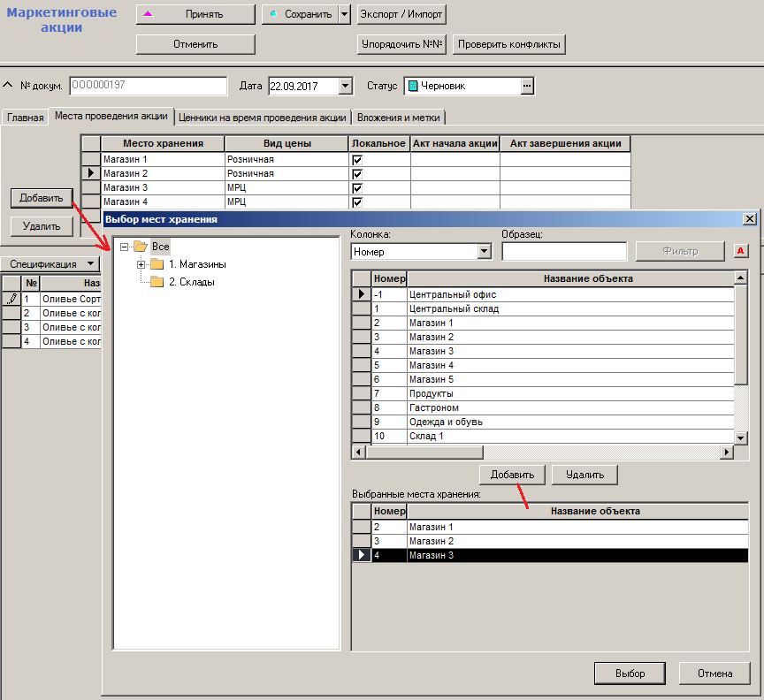
Task: Click Удалить button in dialog
Action: 584,475
